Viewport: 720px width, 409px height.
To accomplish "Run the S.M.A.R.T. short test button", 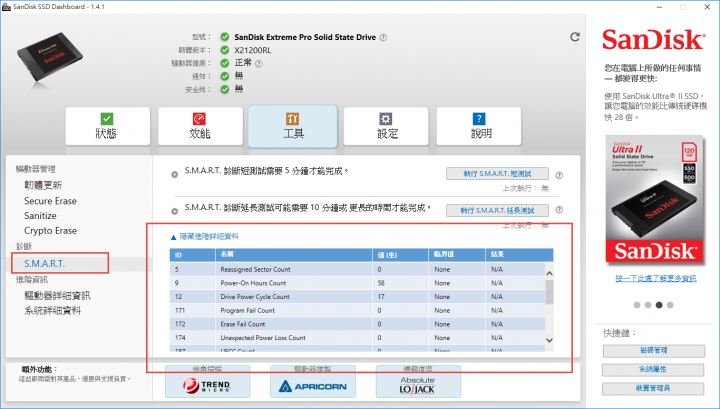I will 497,174.
